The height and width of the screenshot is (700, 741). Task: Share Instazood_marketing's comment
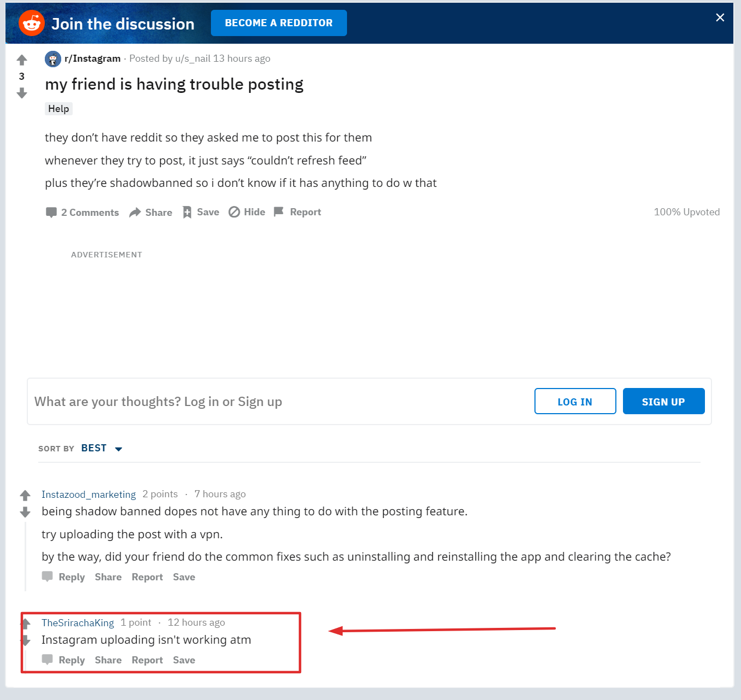(x=108, y=577)
